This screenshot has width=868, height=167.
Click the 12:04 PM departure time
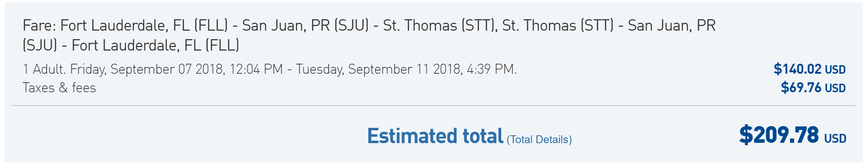coord(256,69)
